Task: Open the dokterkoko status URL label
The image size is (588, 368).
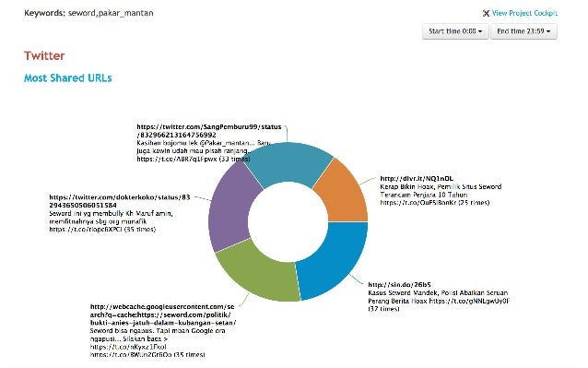Action: click(x=120, y=201)
